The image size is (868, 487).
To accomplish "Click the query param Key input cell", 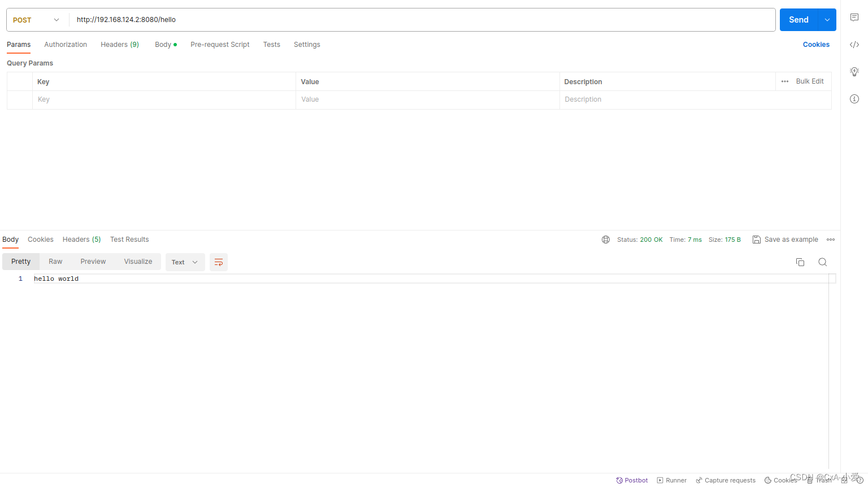I will (x=164, y=99).
